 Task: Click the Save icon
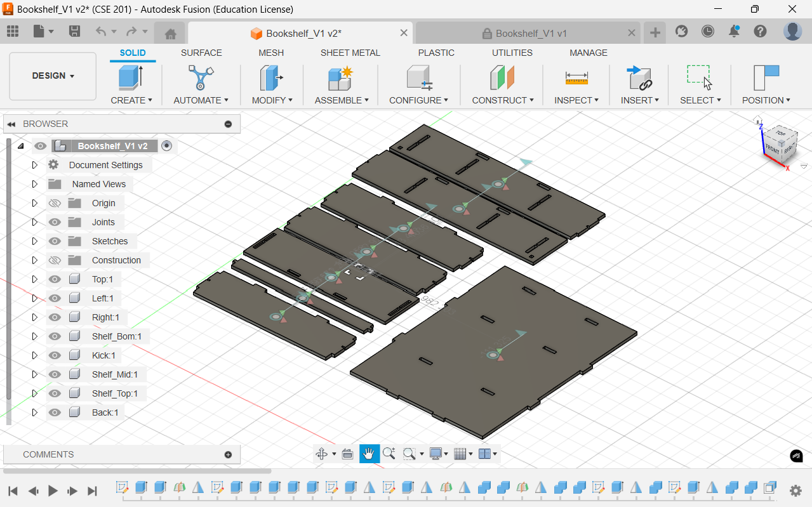coord(74,32)
